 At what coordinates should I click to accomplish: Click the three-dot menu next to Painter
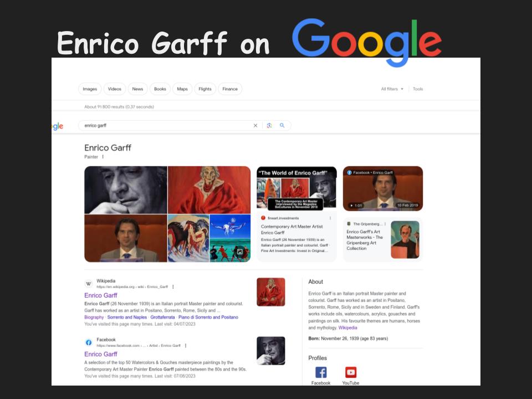click(x=103, y=157)
